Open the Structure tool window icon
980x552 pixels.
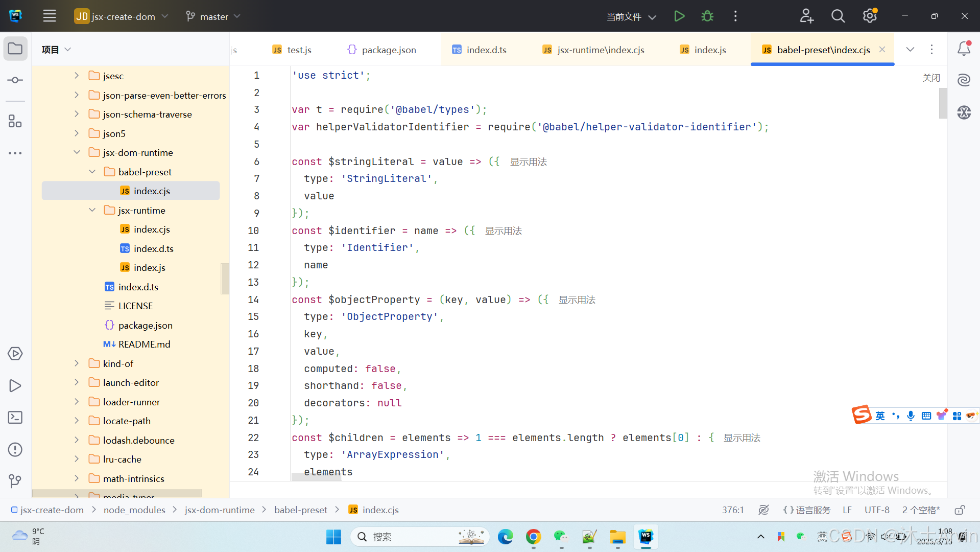pos(15,121)
